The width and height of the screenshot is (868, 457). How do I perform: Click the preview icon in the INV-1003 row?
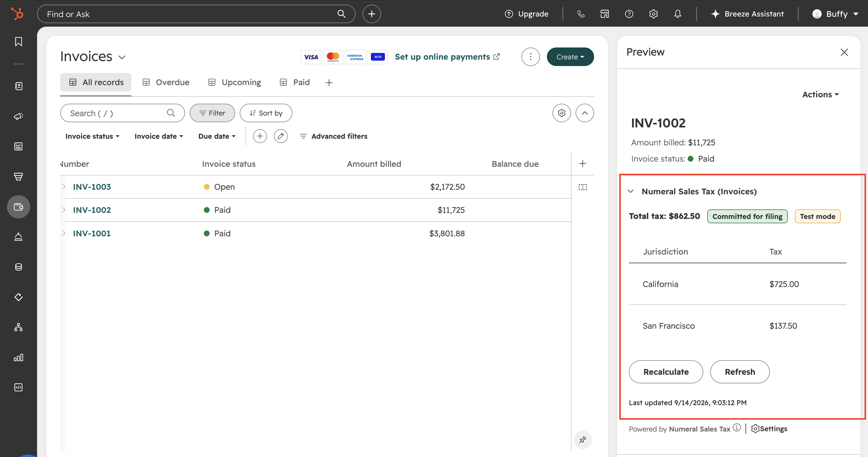point(583,187)
